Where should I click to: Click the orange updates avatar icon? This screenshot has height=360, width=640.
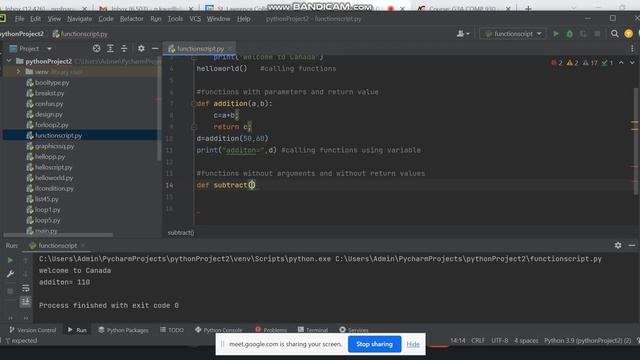[x=629, y=34]
